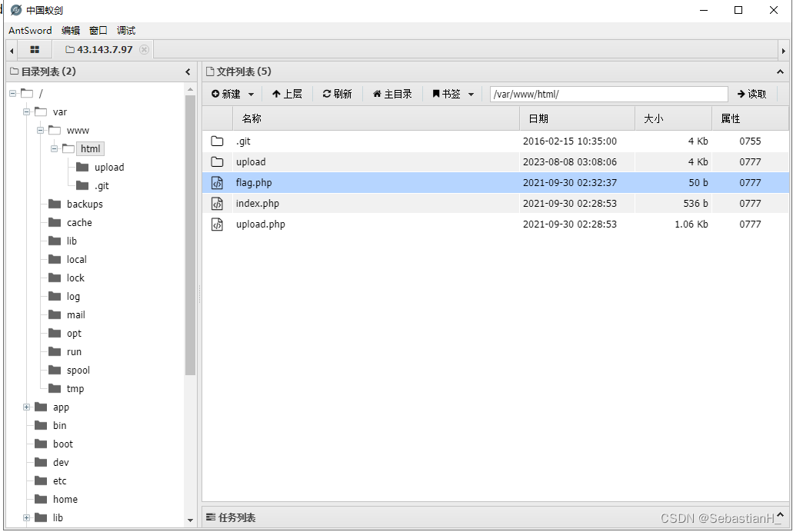
Task: Open the 编辑 menu
Action: pyautogui.click(x=71, y=31)
